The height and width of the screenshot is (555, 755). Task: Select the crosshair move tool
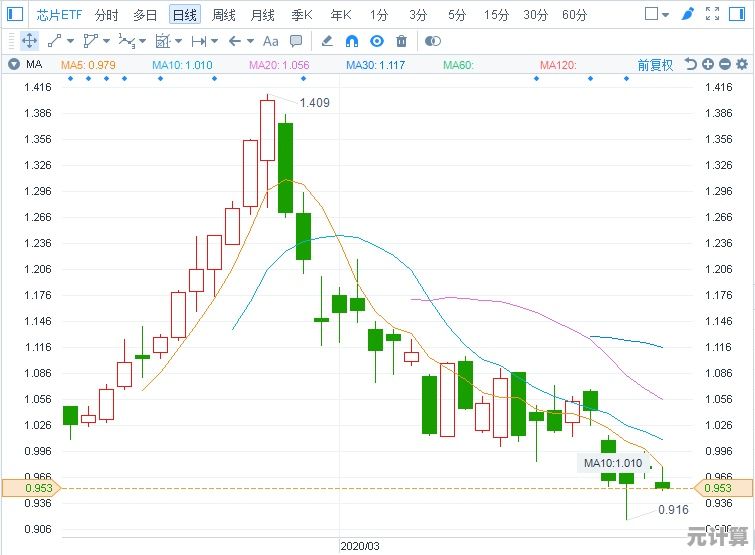point(29,41)
